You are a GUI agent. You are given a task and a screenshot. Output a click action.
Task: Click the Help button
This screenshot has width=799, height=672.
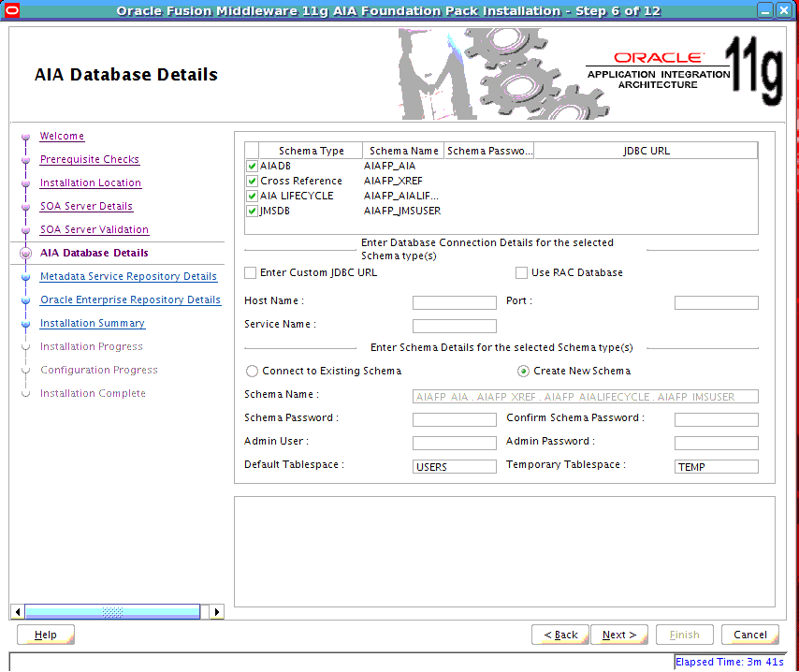(x=45, y=635)
